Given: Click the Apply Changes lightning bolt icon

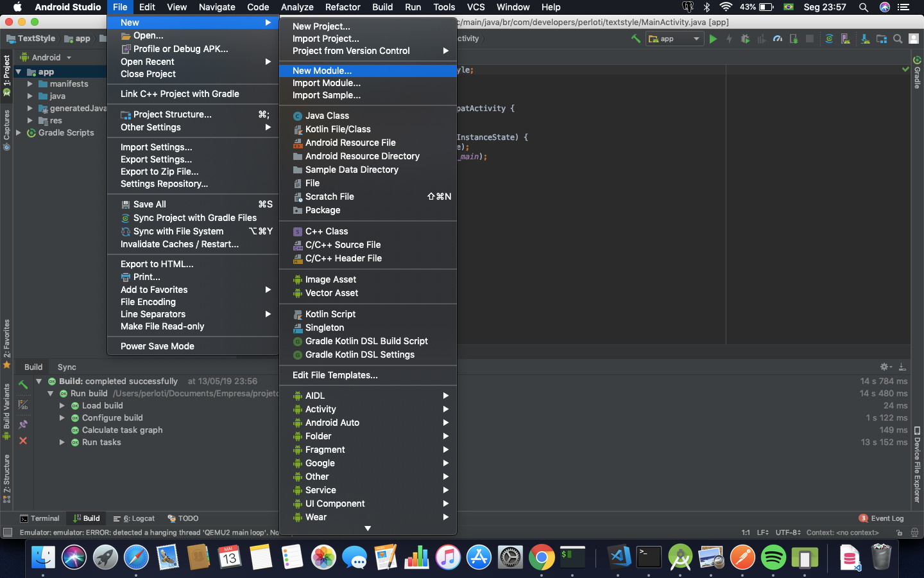Looking at the screenshot, I should (x=729, y=39).
